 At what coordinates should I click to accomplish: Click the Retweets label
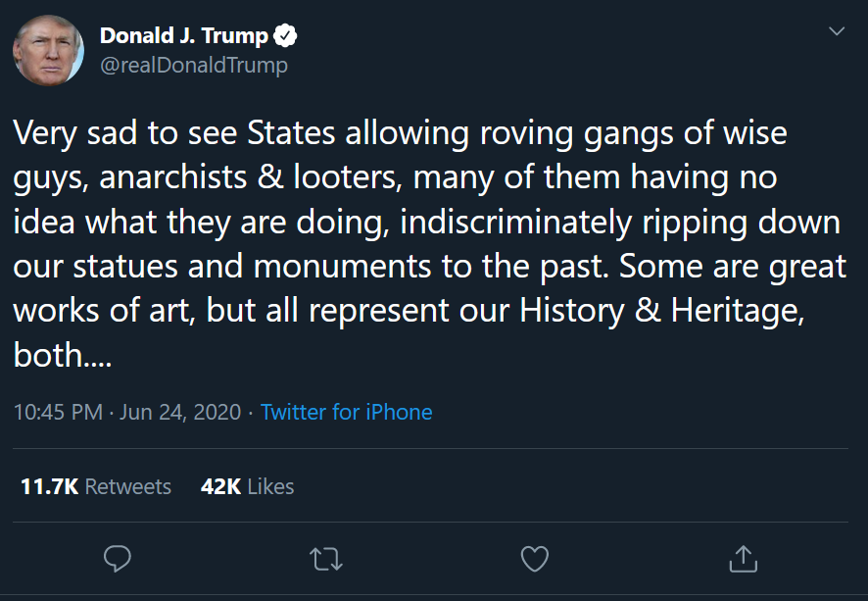pyautogui.click(x=127, y=486)
